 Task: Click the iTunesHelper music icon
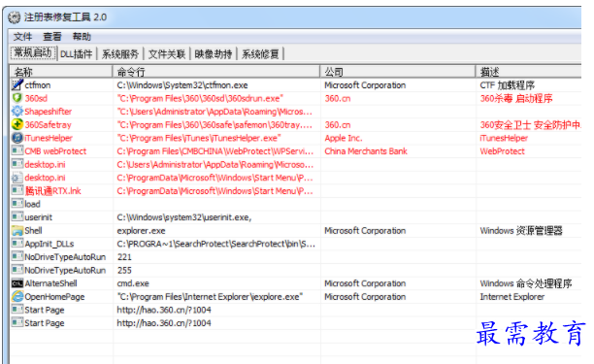click(17, 138)
